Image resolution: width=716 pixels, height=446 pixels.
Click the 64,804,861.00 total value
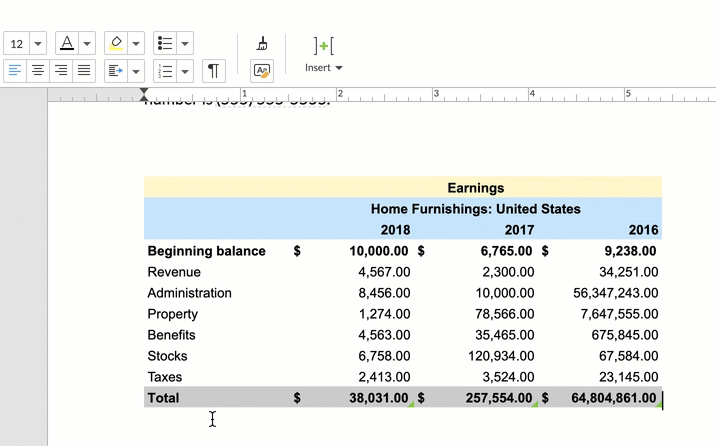click(x=614, y=398)
